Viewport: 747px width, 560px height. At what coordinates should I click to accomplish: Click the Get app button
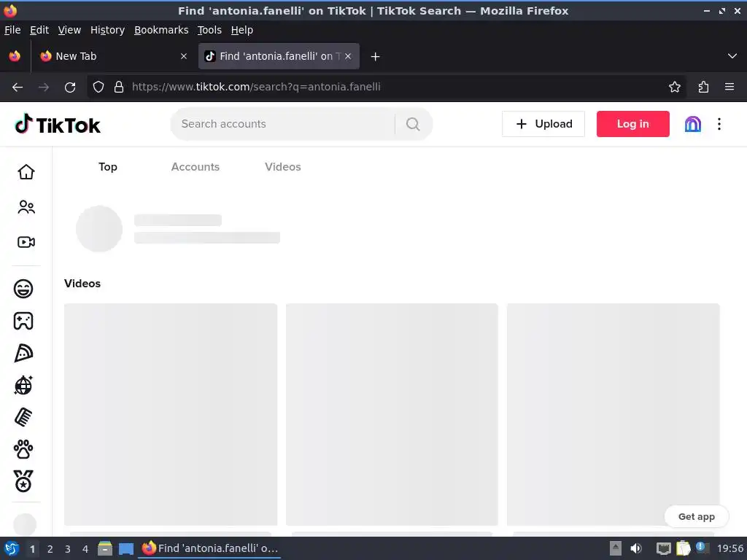[x=697, y=517]
